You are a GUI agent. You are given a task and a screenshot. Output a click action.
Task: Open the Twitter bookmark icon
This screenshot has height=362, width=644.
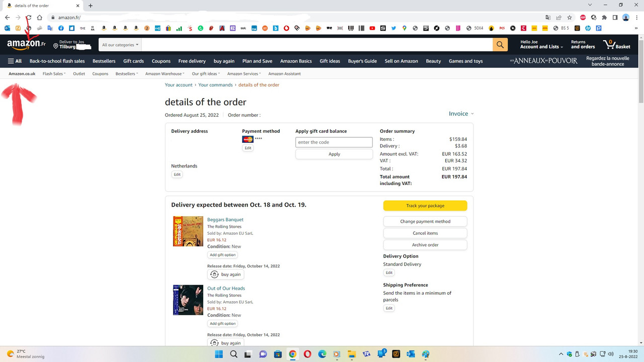coord(393,28)
